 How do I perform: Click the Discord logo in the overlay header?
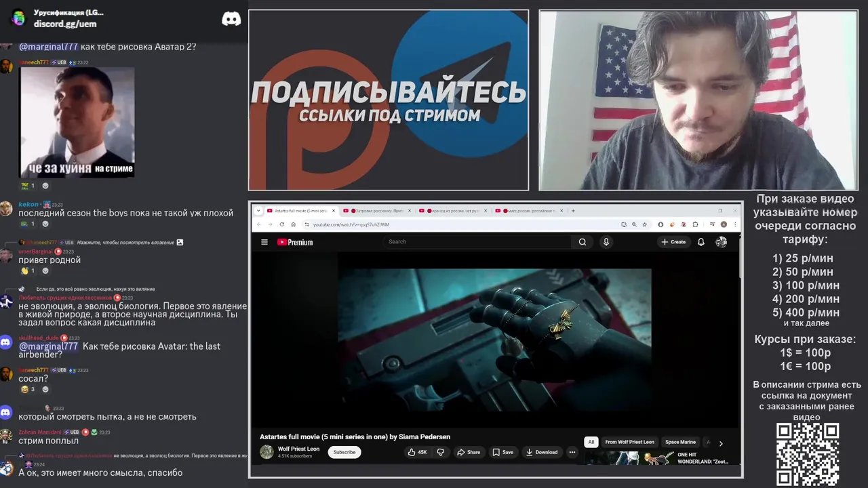click(231, 19)
